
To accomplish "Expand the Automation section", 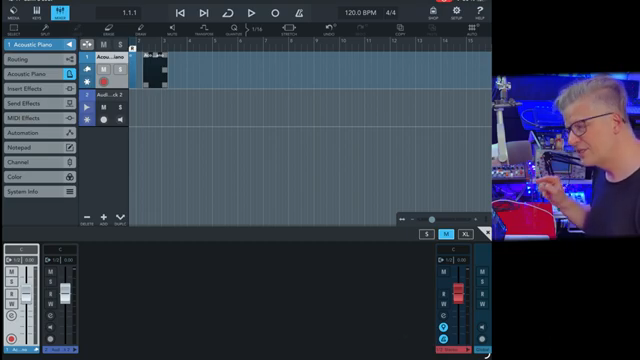I will pyautogui.click(x=40, y=133).
